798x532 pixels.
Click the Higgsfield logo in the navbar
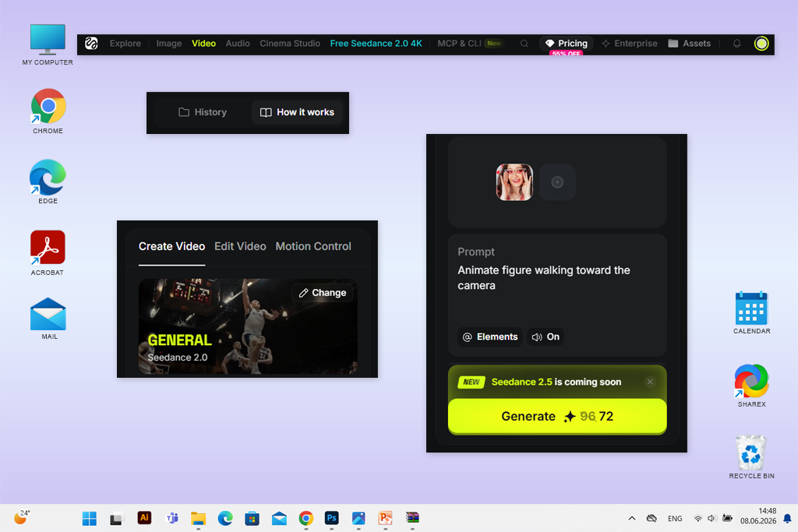[x=92, y=44]
